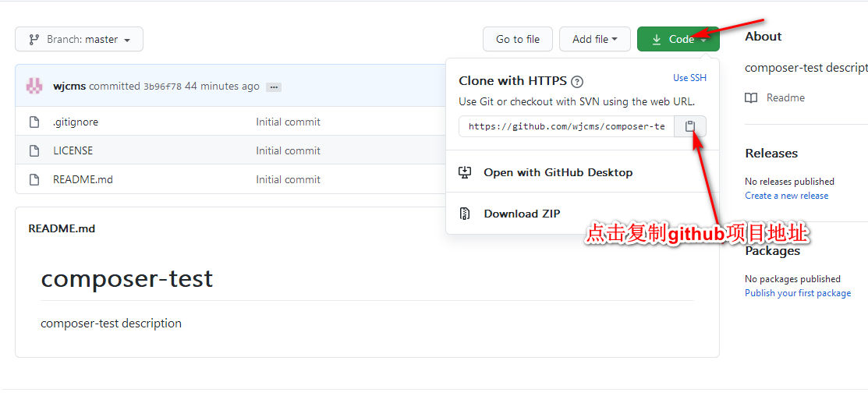Click the clone URL text field
This screenshot has width=868, height=396.
(x=566, y=126)
